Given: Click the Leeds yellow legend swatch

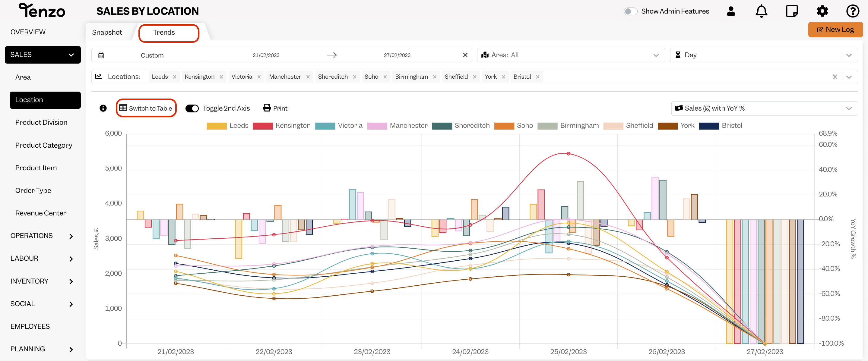Looking at the screenshot, I should pyautogui.click(x=216, y=126).
